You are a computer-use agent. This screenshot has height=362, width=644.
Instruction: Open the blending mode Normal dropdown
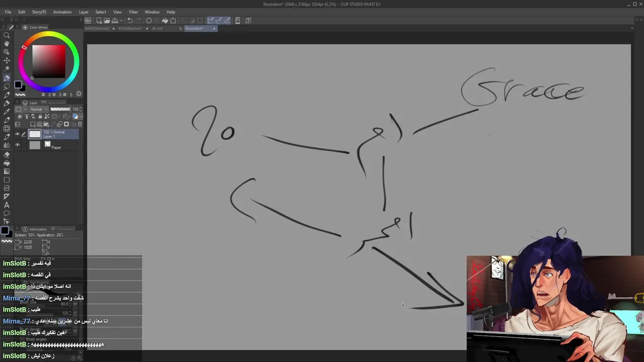(x=39, y=109)
